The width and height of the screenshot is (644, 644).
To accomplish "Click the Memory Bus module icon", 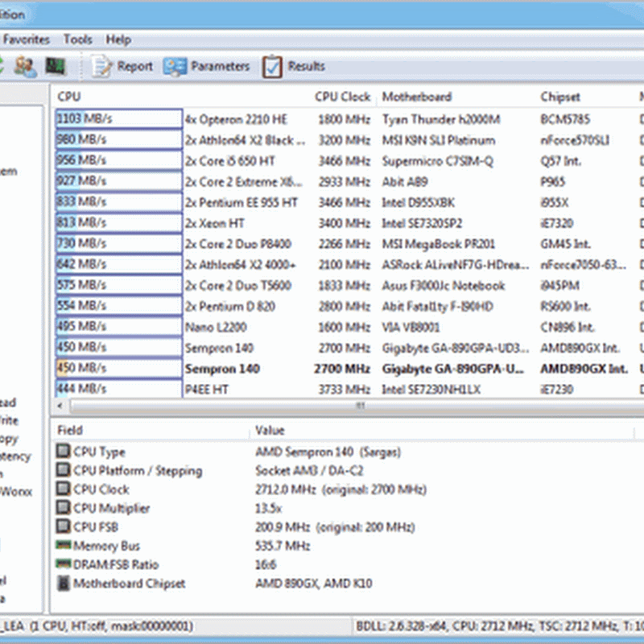I will [x=63, y=546].
